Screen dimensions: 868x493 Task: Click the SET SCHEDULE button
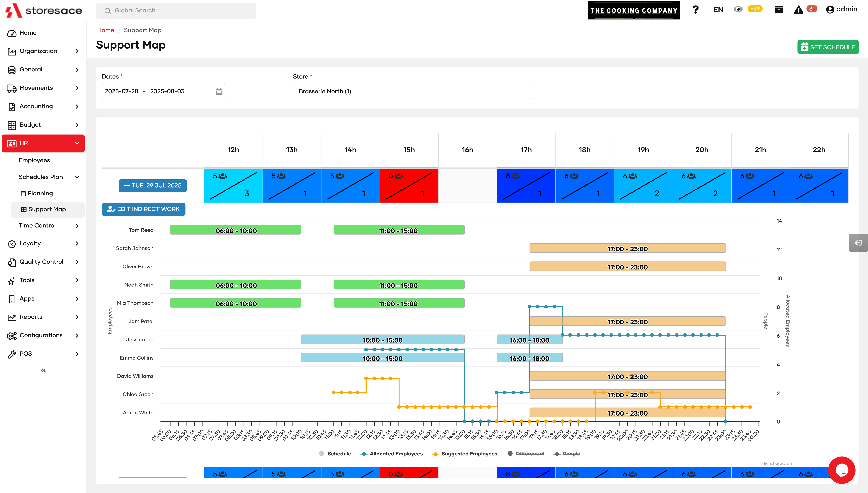pyautogui.click(x=828, y=47)
